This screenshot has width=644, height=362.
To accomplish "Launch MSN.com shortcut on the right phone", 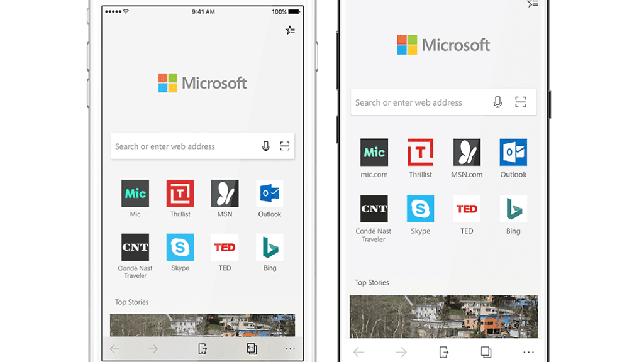I will (467, 153).
